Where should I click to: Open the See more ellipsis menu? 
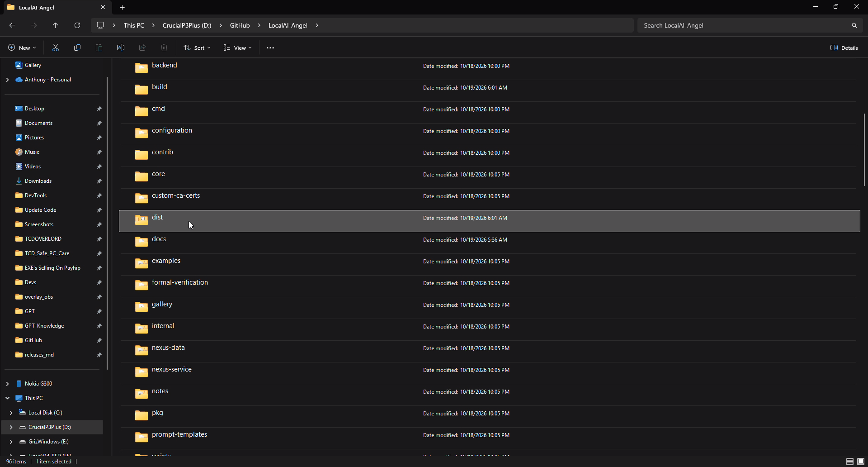click(270, 48)
